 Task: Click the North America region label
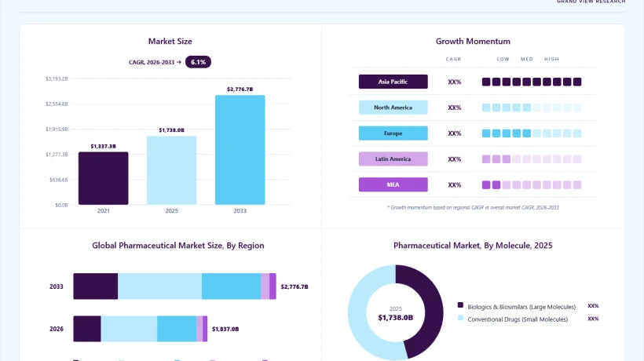pyautogui.click(x=393, y=108)
